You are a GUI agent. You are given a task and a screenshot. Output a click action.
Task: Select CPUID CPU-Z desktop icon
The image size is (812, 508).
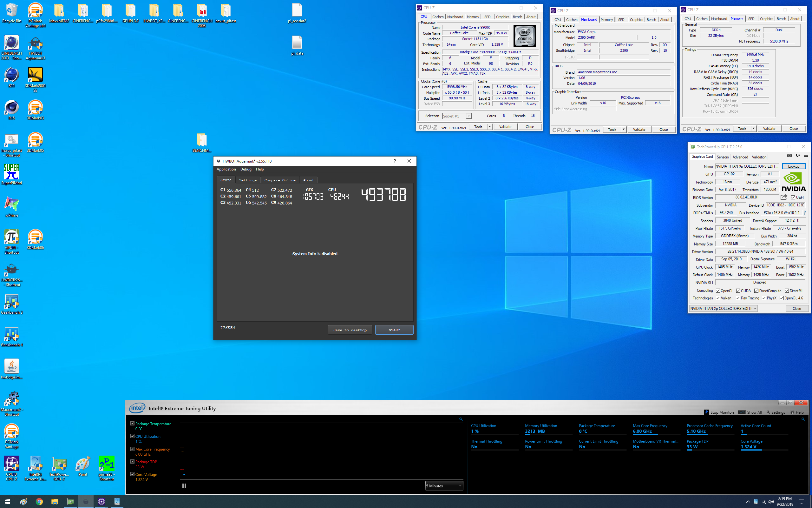pos(11,468)
